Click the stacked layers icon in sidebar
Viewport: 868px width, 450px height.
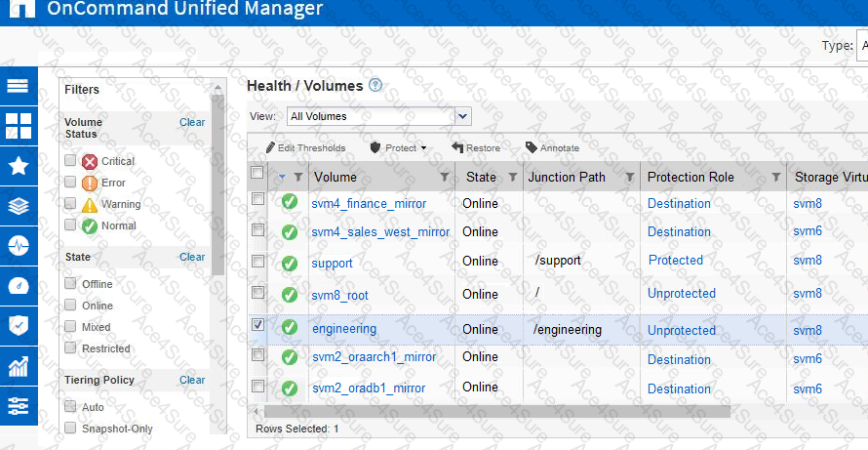19,206
